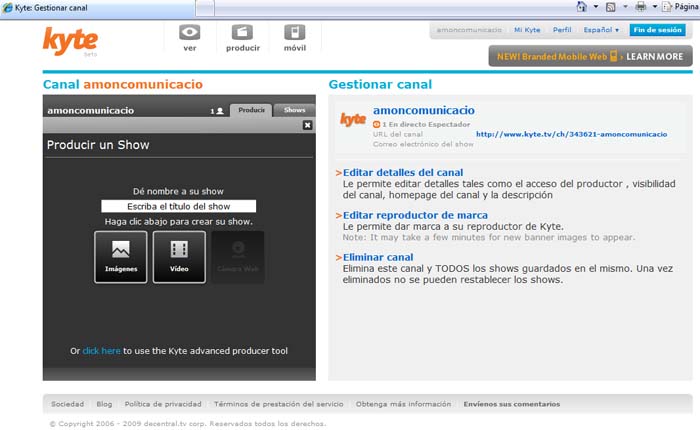700x430 pixels.
Task: Open the 'móvil' phone icon
Action: [x=295, y=32]
